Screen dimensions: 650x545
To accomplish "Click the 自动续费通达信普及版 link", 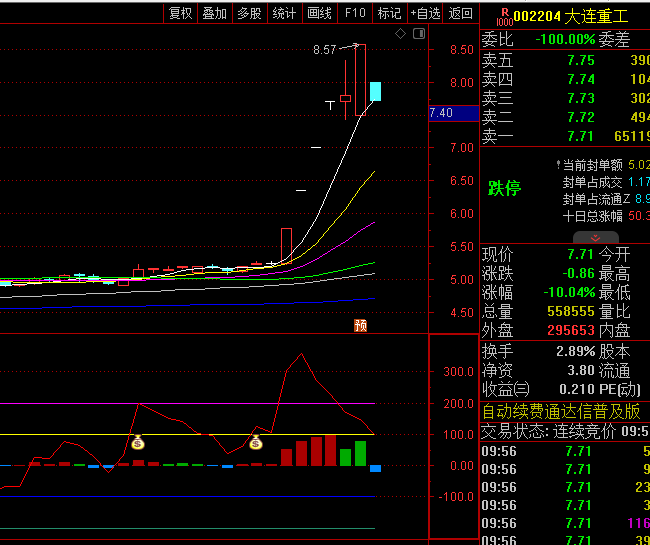I will coord(561,411).
